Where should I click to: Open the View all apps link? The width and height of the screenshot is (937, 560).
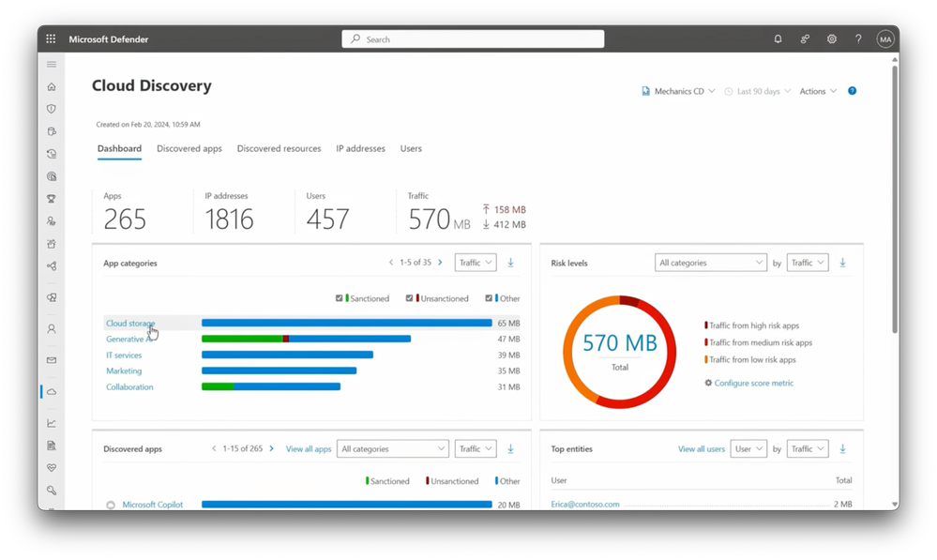click(309, 448)
